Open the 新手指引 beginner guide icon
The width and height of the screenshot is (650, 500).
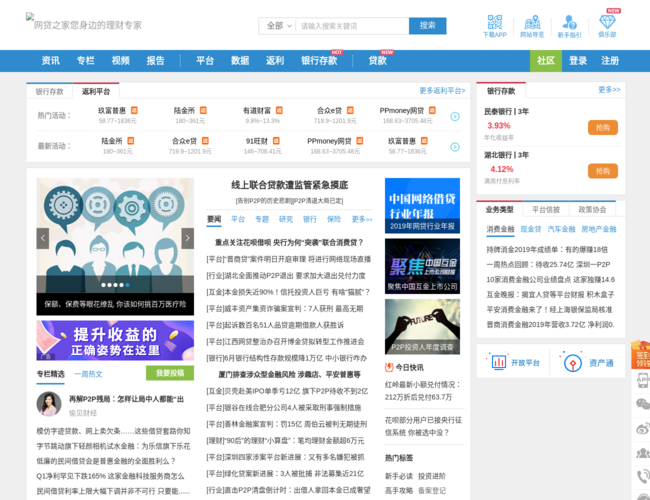(570, 22)
